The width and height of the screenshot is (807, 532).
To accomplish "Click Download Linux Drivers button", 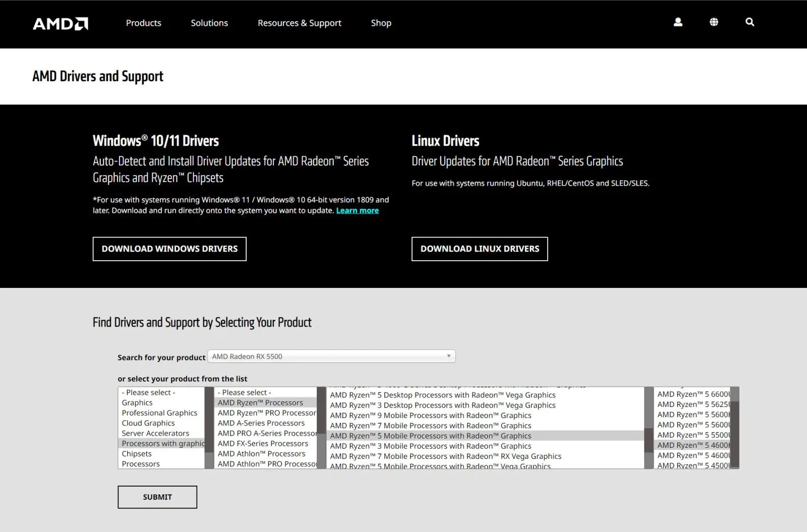I will [x=480, y=249].
